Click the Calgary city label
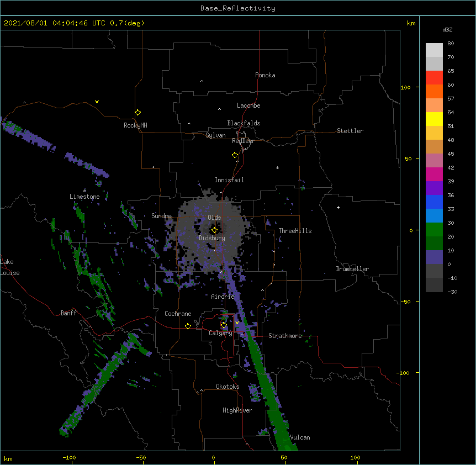476x465 pixels. (220, 333)
